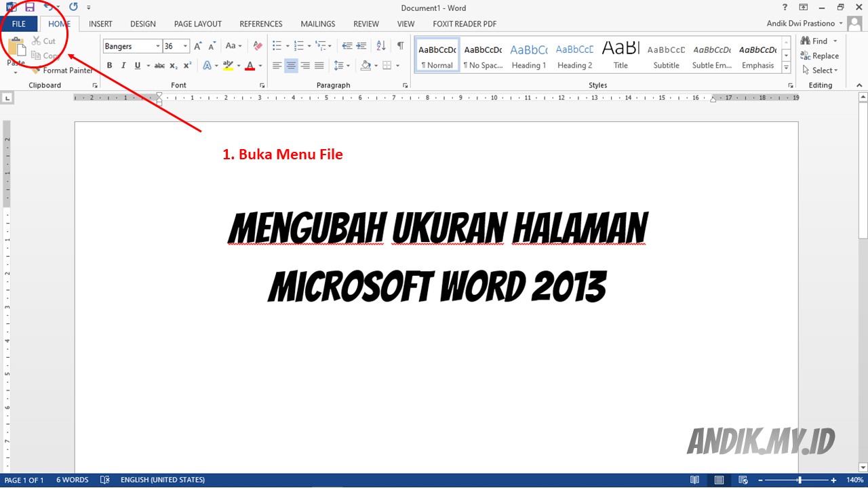Switch to the PAGE LAYOUT tab

(x=198, y=24)
